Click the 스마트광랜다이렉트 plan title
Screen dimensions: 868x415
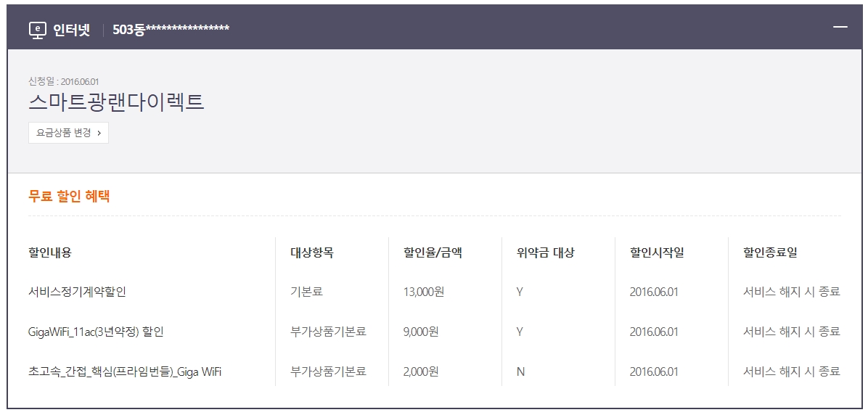[116, 102]
